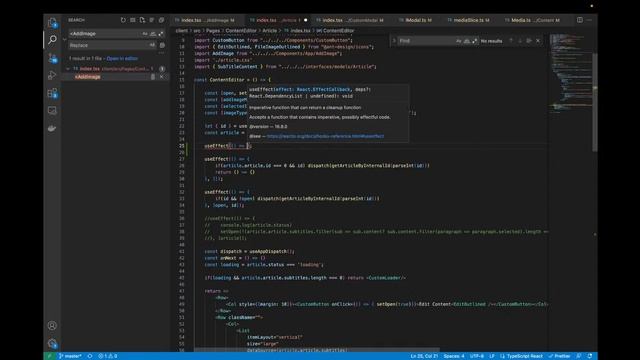Open the reactjs.org hooks reference link

tap(325, 136)
